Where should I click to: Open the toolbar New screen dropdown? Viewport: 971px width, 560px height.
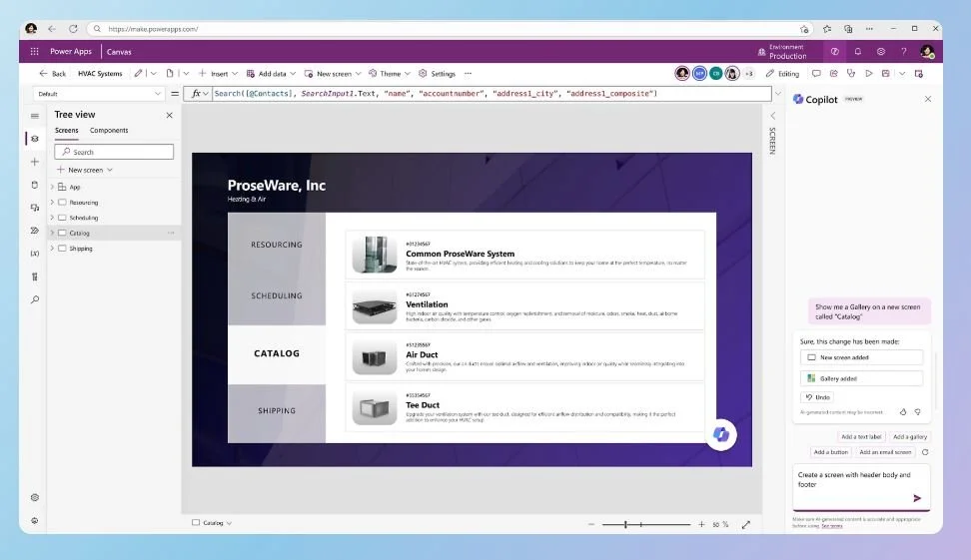[334, 74]
